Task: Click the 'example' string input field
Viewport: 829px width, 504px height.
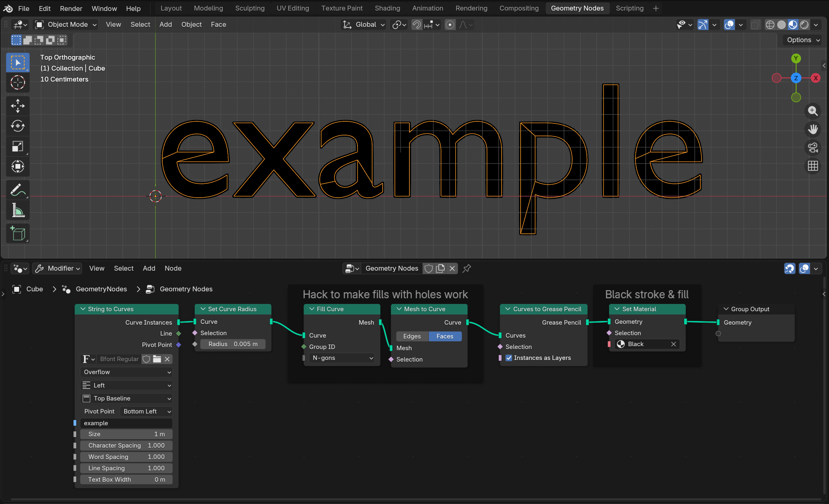Action: pyautogui.click(x=126, y=423)
